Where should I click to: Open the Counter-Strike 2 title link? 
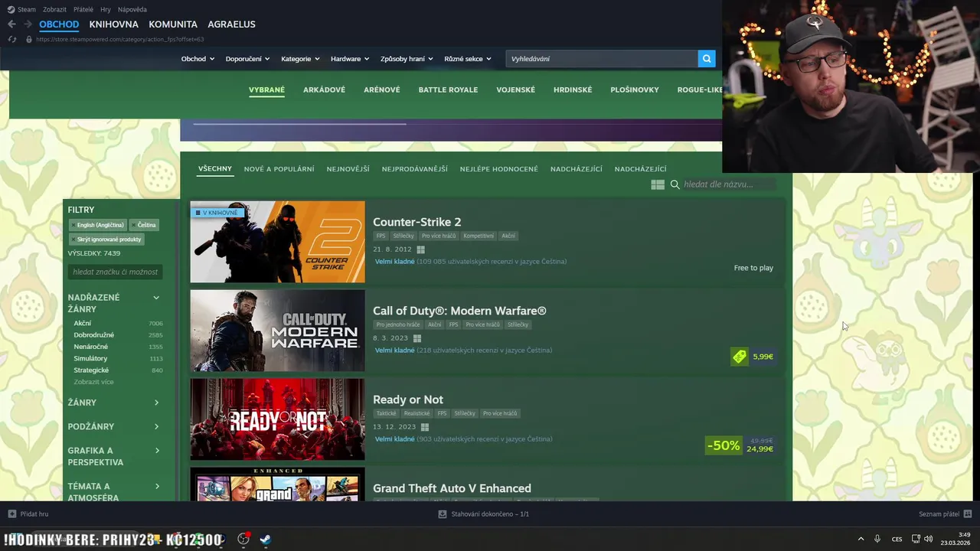click(x=416, y=222)
